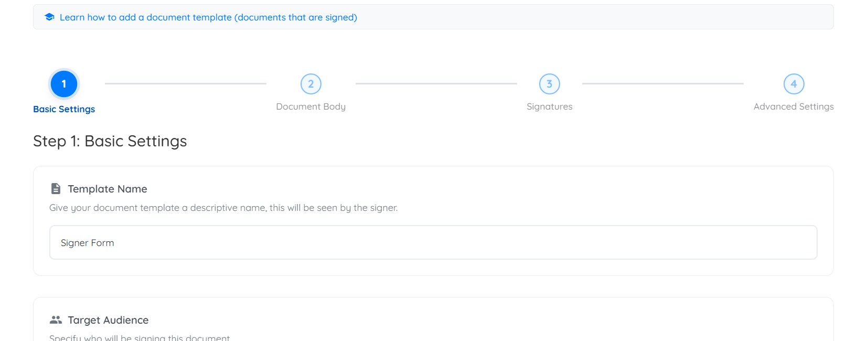Screen dimensions: 868x341
Task: Open the 'Advanced Settings' step label
Action: pos(794,106)
